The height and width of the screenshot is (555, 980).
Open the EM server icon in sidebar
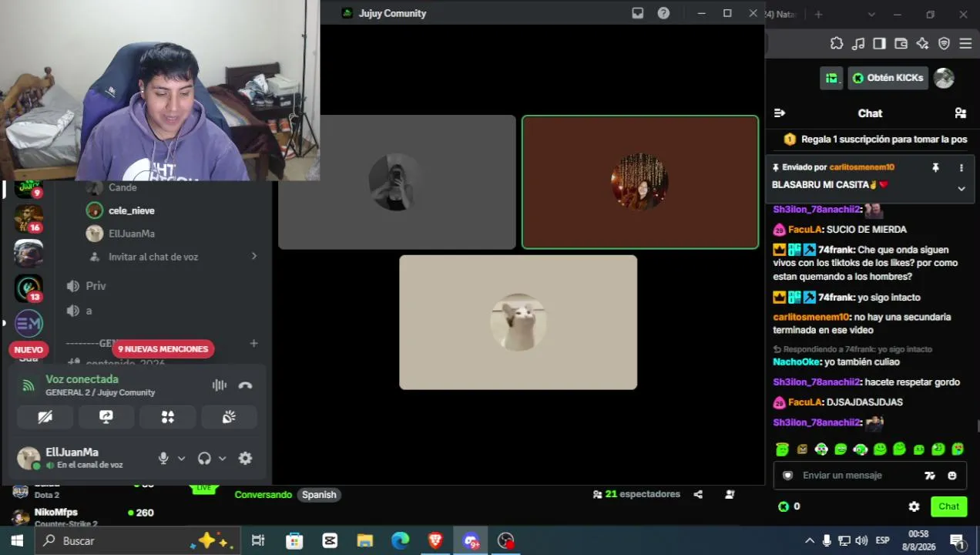click(x=29, y=324)
